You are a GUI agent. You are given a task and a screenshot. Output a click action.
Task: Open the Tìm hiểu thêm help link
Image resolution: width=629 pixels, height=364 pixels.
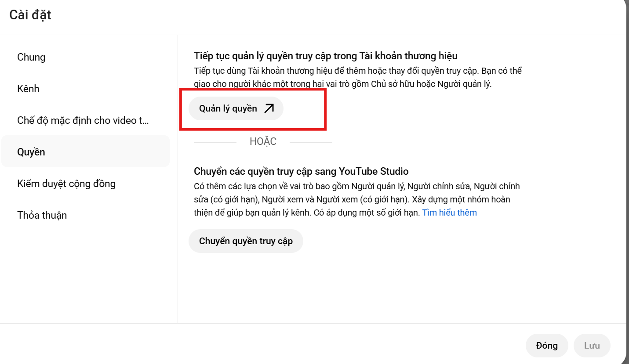(x=449, y=212)
